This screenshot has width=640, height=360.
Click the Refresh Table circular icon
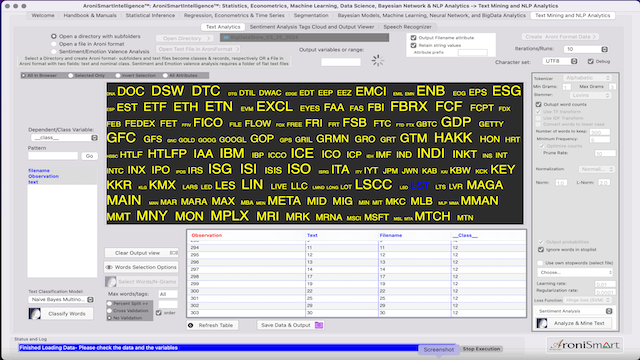pos(191,325)
